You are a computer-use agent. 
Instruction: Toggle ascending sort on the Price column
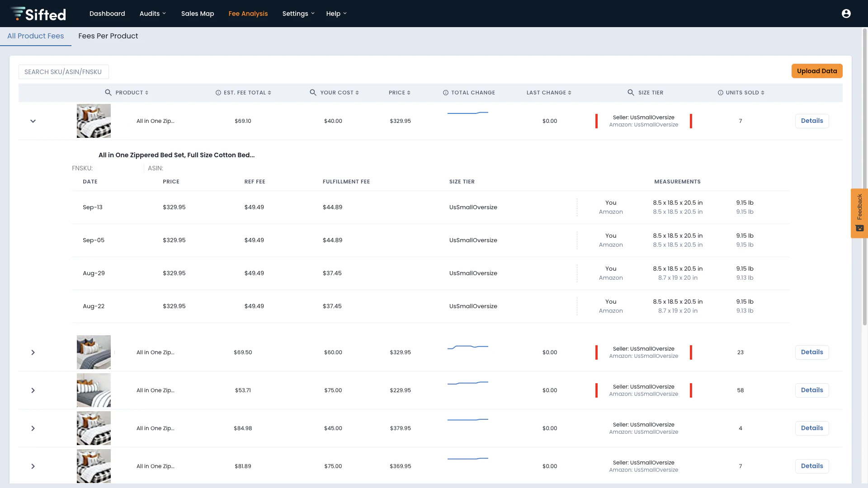coord(409,93)
